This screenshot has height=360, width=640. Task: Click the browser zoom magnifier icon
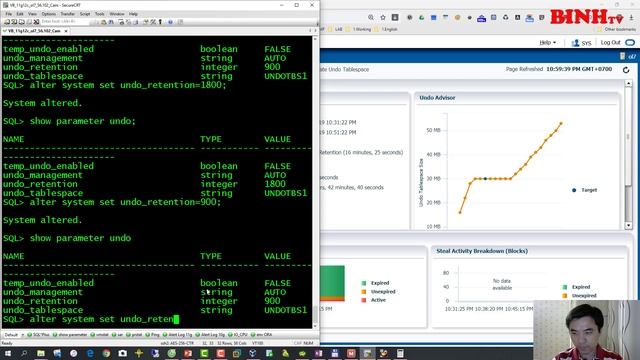(x=371, y=17)
